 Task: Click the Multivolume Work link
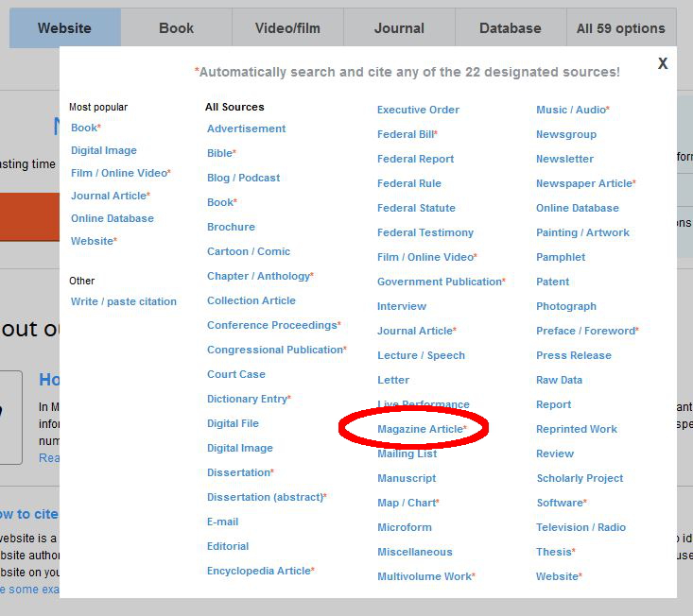pyautogui.click(x=424, y=576)
